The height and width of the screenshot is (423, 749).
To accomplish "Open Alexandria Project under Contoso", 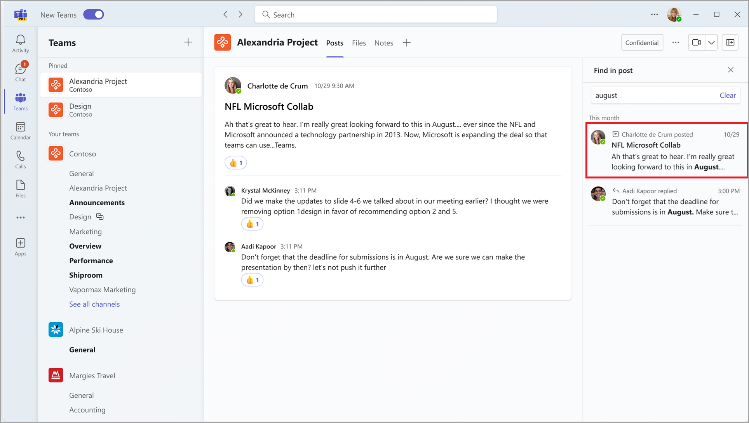I will [98, 188].
